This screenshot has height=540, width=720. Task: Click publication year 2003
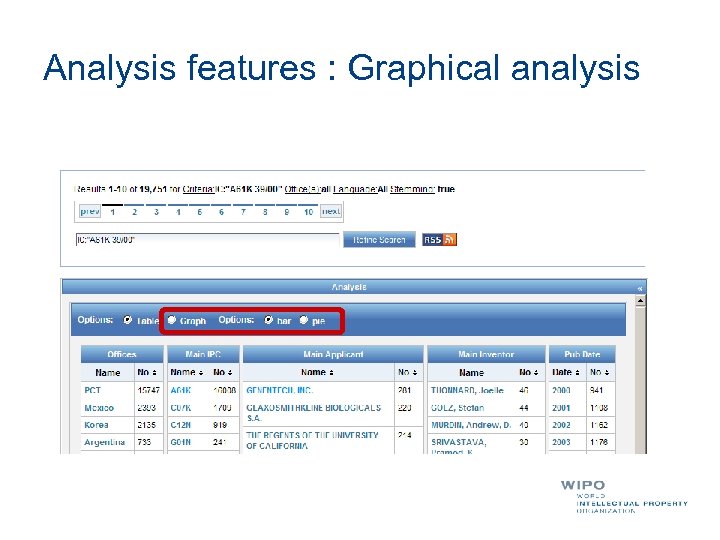click(x=561, y=442)
